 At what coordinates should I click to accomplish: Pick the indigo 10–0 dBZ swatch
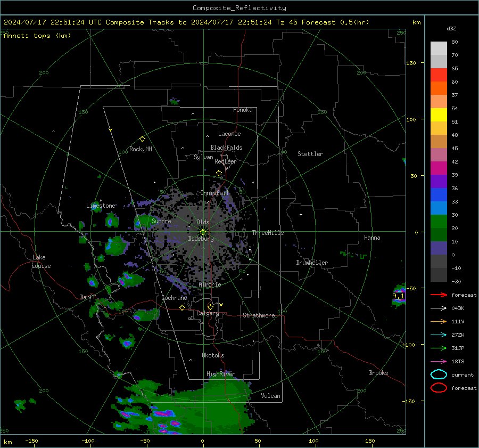point(439,248)
